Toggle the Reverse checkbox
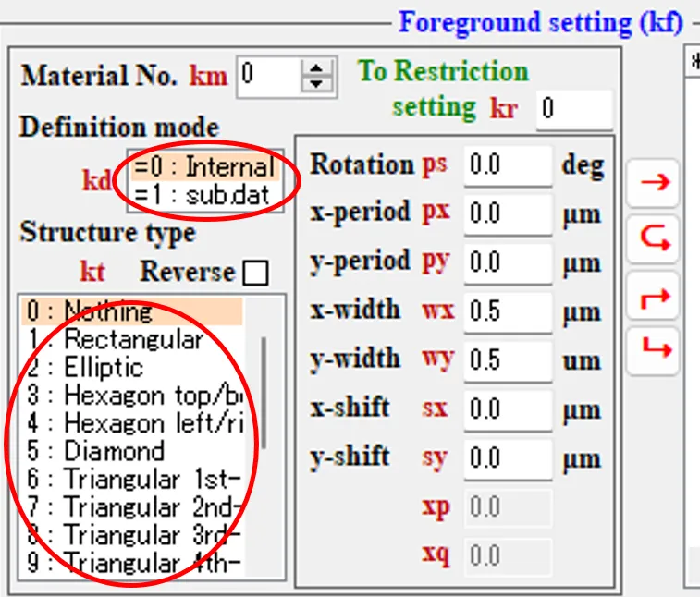This screenshot has width=700, height=597. click(x=256, y=273)
